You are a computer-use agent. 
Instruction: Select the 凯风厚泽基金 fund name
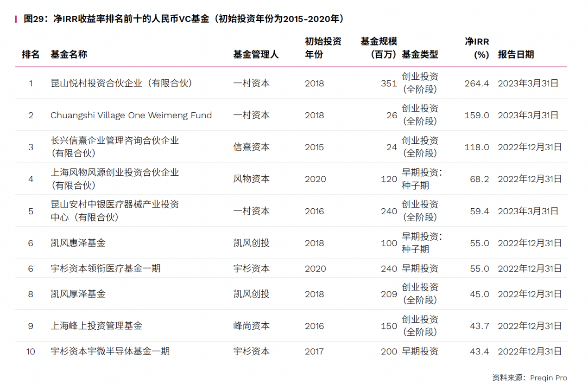[x=78, y=294]
